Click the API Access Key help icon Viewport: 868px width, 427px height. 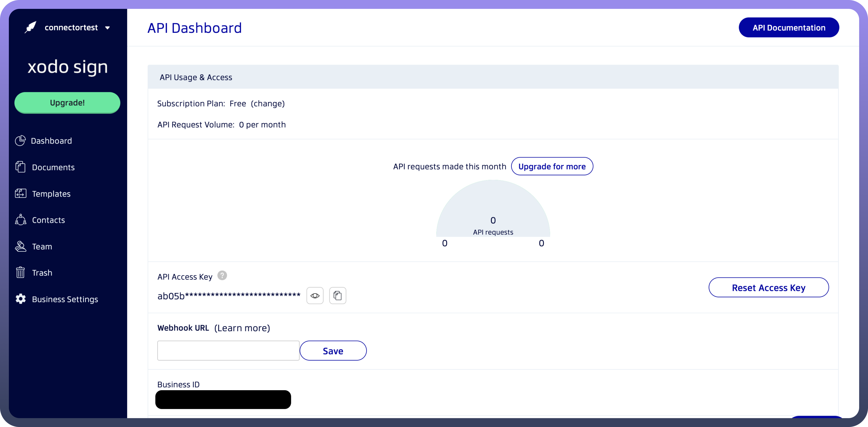222,276
